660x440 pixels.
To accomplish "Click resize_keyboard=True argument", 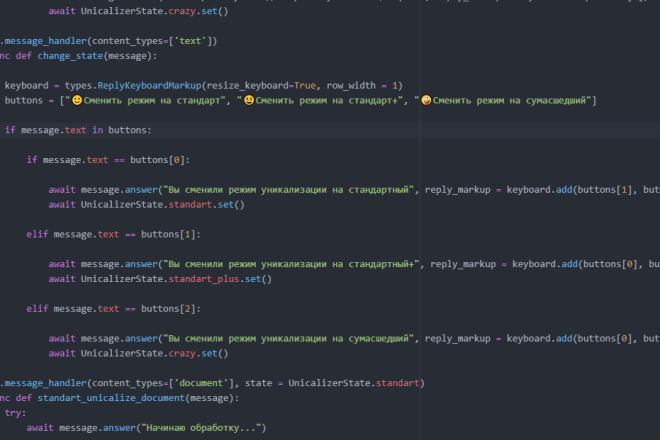I will click(261, 85).
